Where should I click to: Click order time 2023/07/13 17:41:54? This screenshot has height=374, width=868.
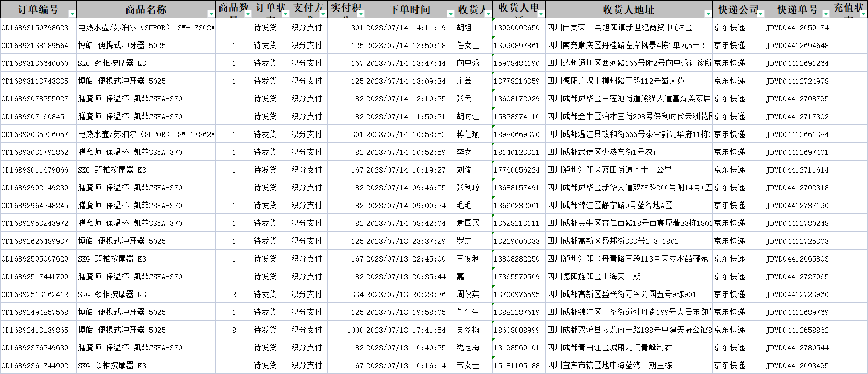(406, 330)
